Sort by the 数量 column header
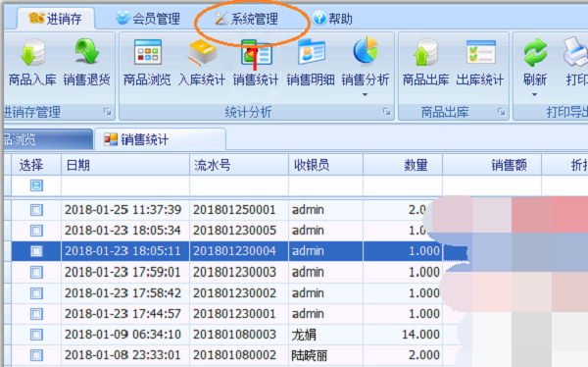Screen dimensions: 588x367 [403, 165]
